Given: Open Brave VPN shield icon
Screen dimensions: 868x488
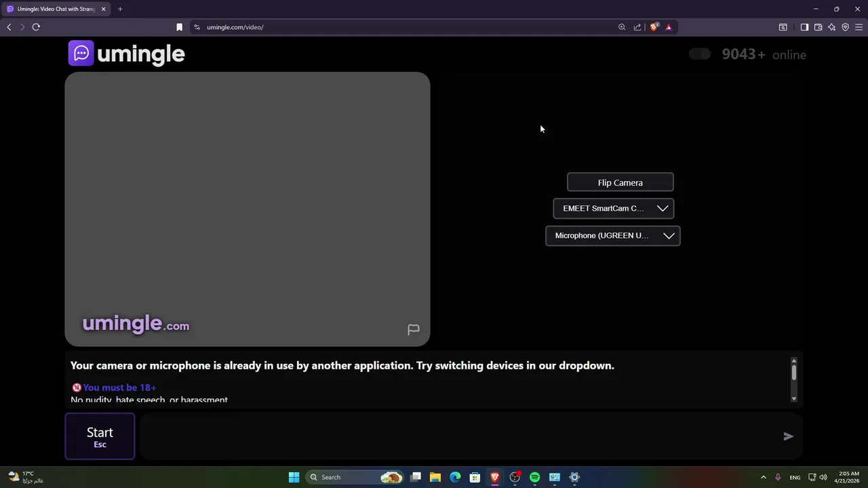Looking at the screenshot, I should coord(845,27).
